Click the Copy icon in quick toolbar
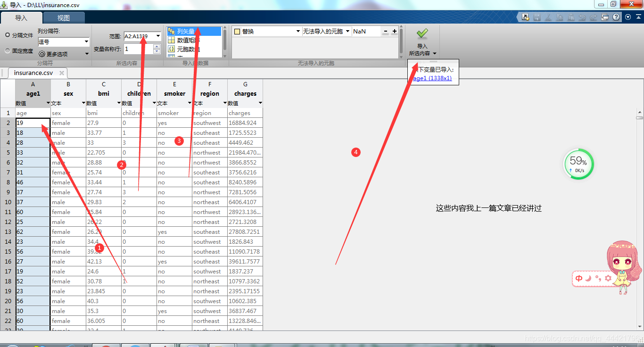This screenshot has height=347, width=644. (560, 17)
